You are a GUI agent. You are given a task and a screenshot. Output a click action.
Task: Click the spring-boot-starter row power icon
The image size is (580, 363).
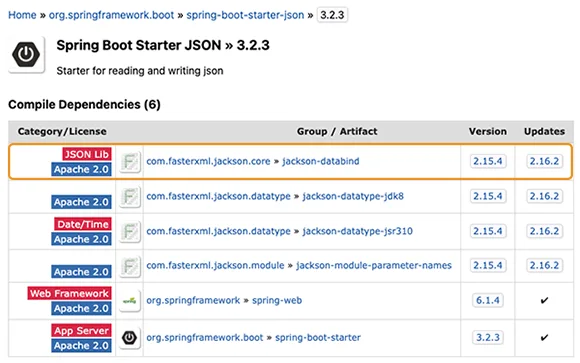click(x=130, y=337)
